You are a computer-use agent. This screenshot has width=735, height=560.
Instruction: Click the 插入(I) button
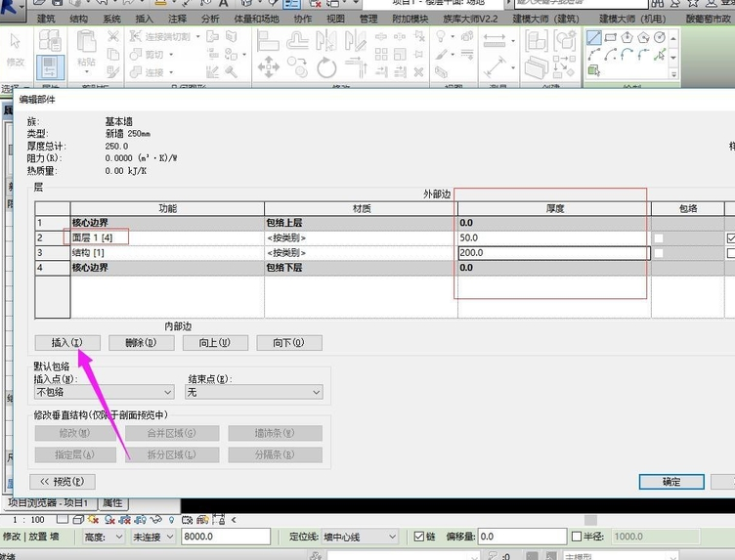tap(65, 343)
